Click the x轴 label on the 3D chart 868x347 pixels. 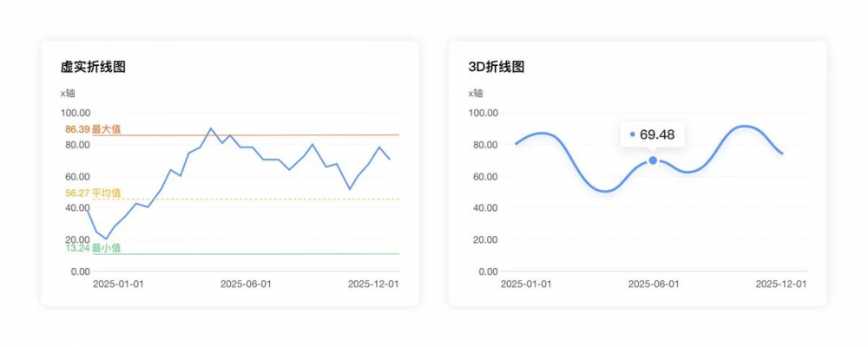pos(476,93)
